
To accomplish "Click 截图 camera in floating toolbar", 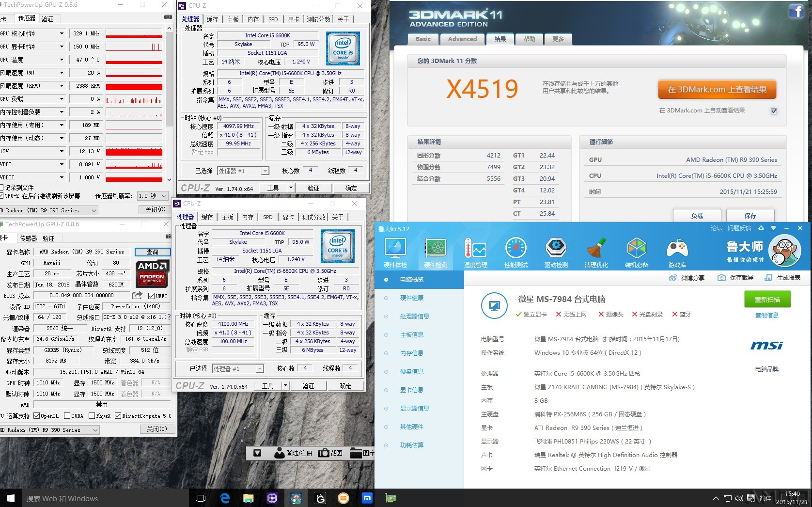I will [323, 453].
